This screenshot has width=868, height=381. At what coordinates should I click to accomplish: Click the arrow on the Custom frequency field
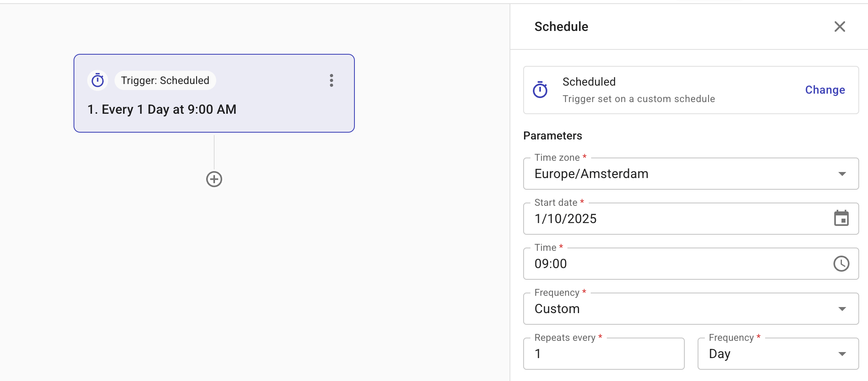(842, 309)
